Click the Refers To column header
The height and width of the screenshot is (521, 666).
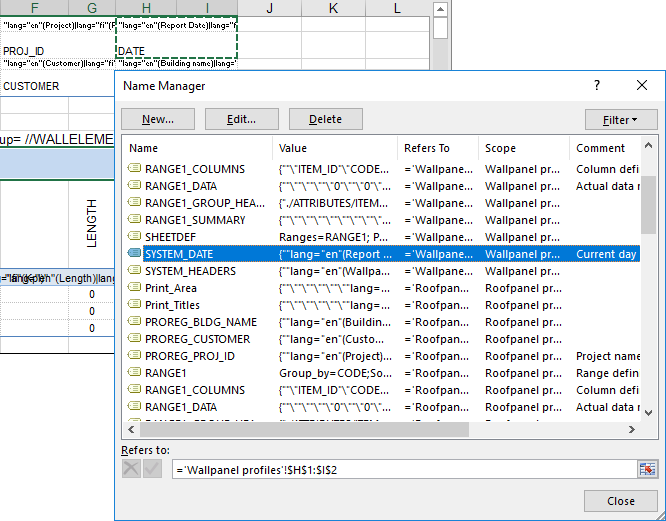coord(437,148)
